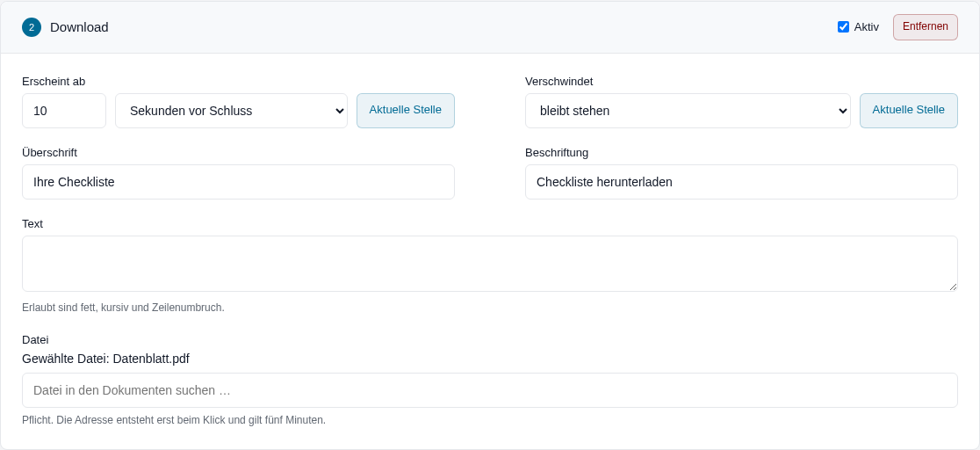Click the Erscheint ab number field
This screenshot has width=980, height=450.
(x=64, y=111)
